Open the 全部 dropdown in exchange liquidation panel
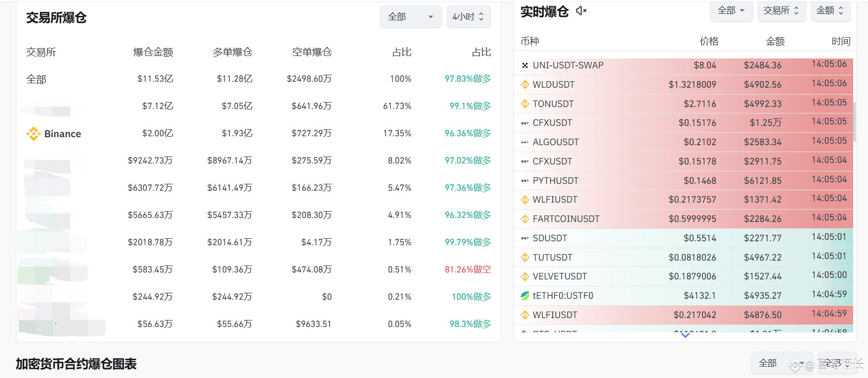The height and width of the screenshot is (378, 868). (x=411, y=17)
